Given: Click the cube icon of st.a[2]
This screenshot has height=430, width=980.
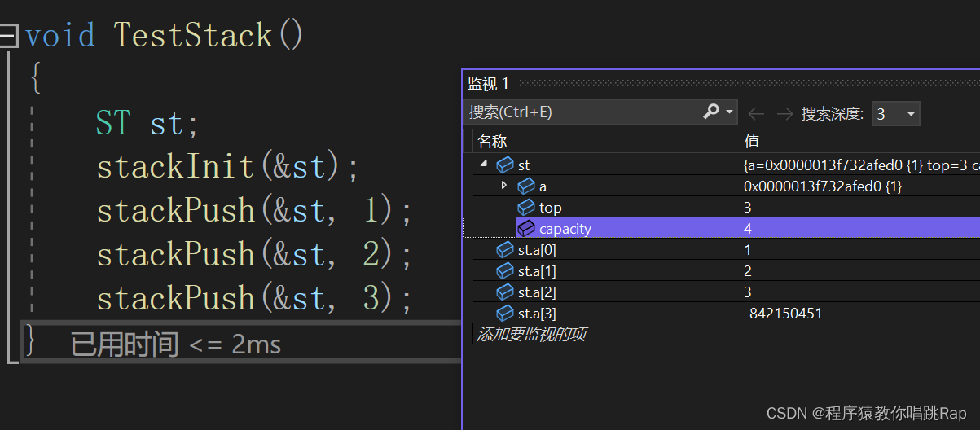Looking at the screenshot, I should (505, 292).
